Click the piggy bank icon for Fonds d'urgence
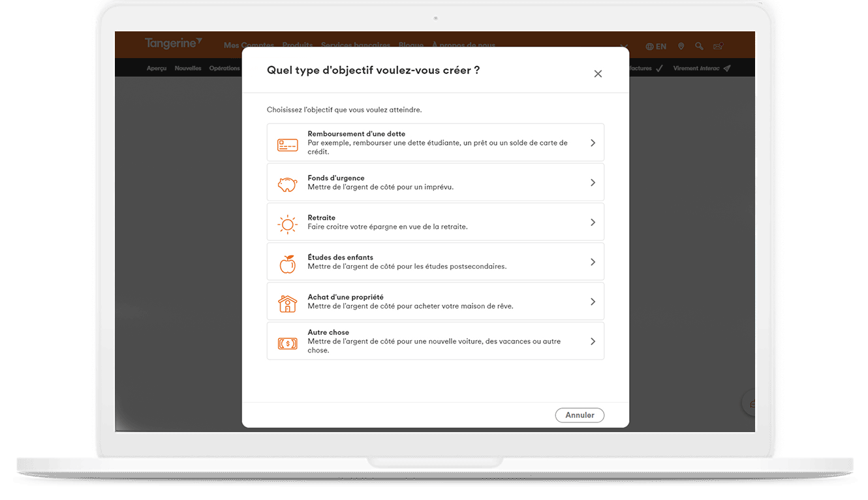This screenshot has height=500, width=868. pos(287,185)
